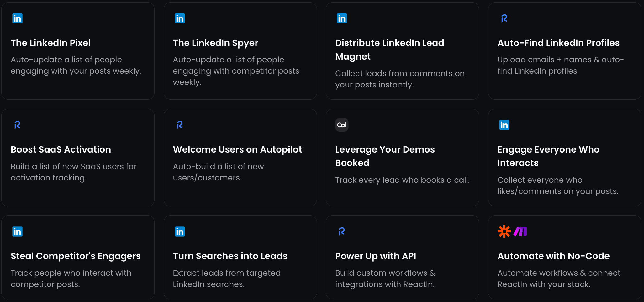Click the LinkedIn icon on Distribute LinkedIn Lead Magnet card
Screen dimensions: 644x302
tap(342, 18)
